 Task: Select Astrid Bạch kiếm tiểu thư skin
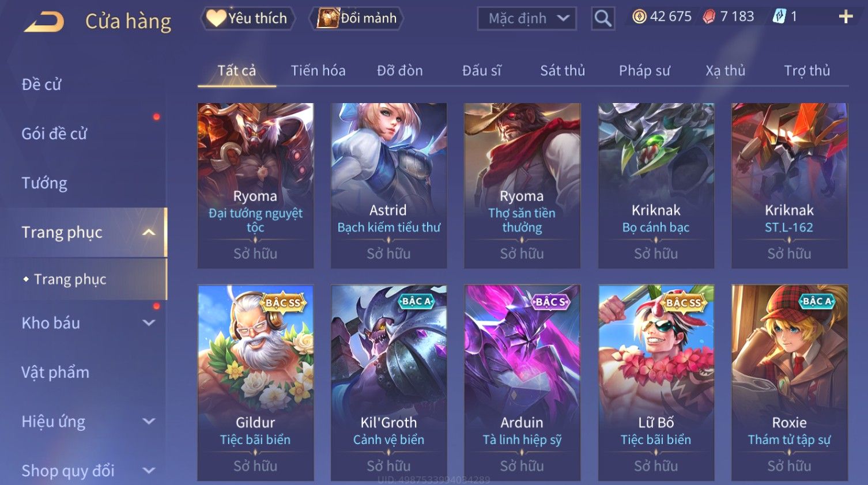(x=388, y=185)
